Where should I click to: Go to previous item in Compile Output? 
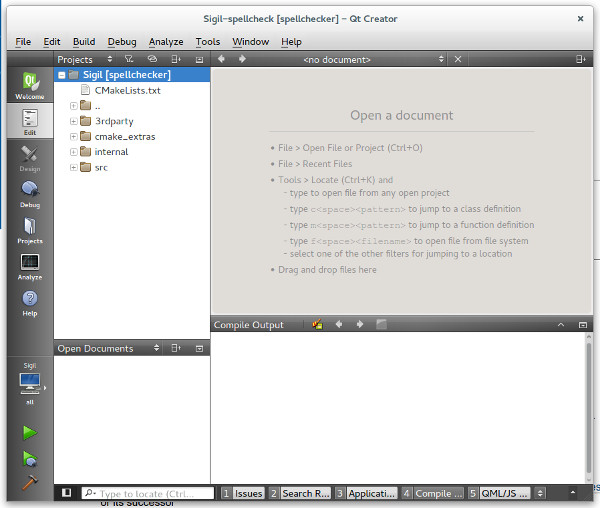coord(339,324)
